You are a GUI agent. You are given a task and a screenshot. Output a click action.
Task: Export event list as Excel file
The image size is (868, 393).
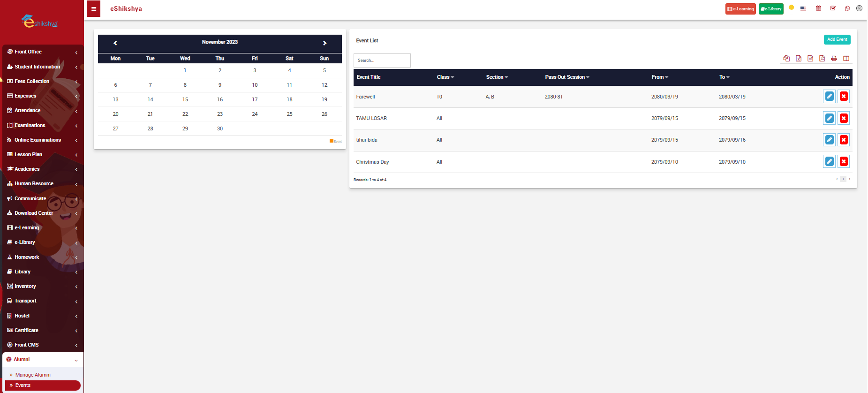[799, 59]
